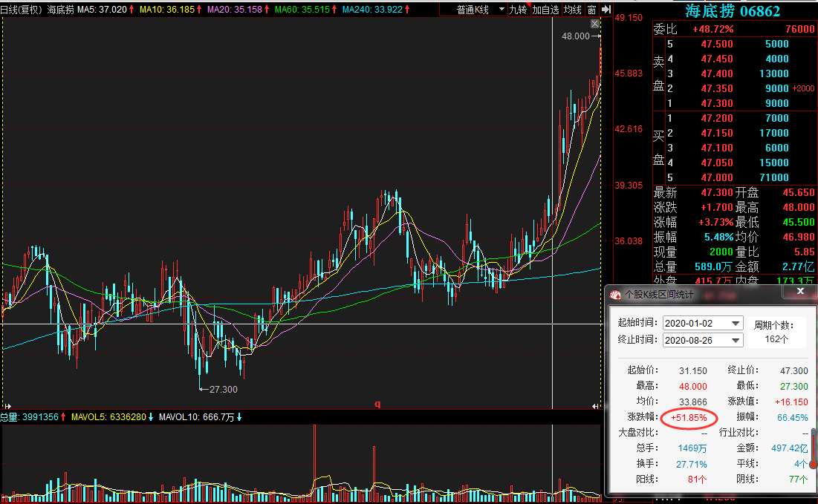Click the small arrow marker at chart bottom-left
Image resolution: width=818 pixels, height=504 pixels.
[6, 405]
